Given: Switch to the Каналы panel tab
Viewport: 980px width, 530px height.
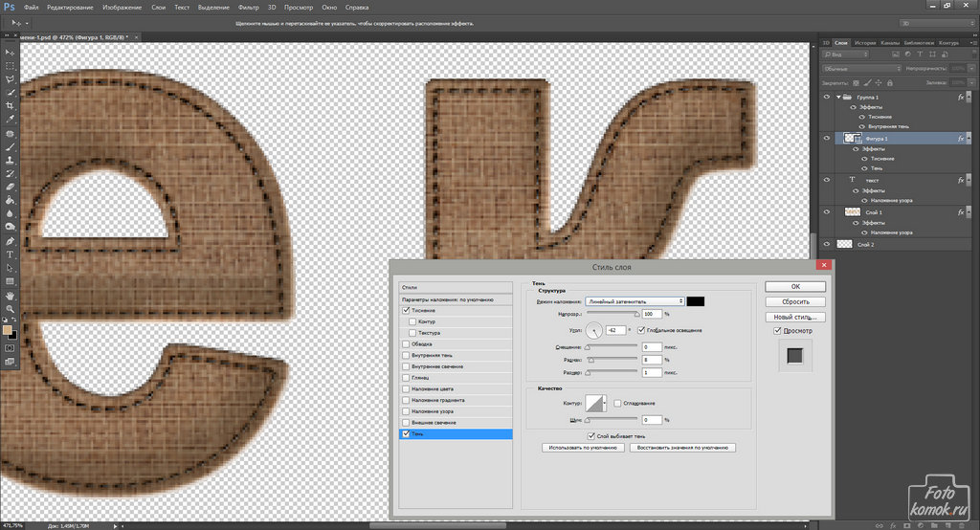Looking at the screenshot, I should pyautogui.click(x=890, y=43).
